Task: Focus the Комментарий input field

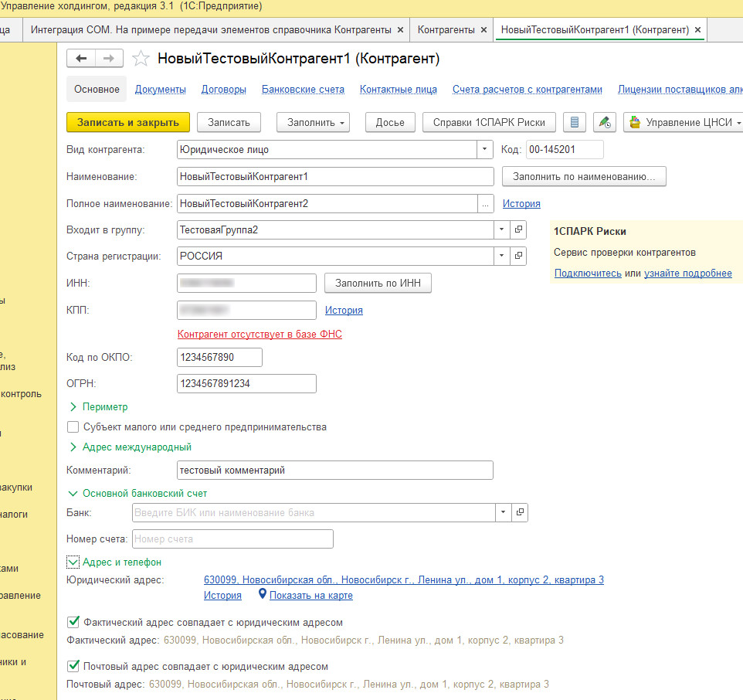Action: 335,470
